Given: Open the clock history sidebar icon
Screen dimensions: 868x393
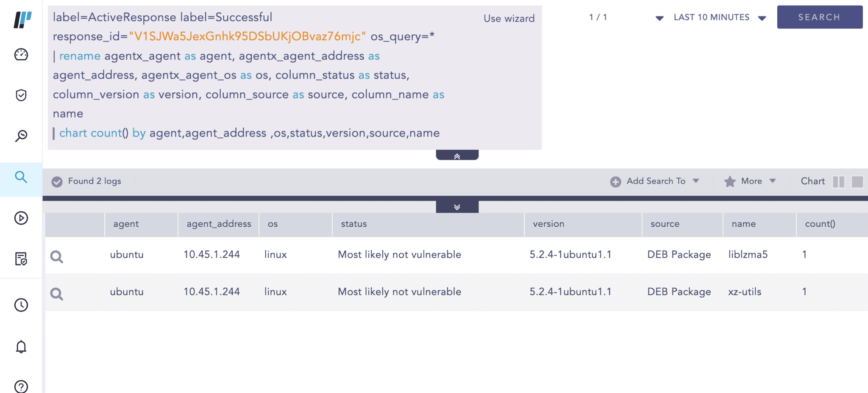Looking at the screenshot, I should [x=21, y=305].
